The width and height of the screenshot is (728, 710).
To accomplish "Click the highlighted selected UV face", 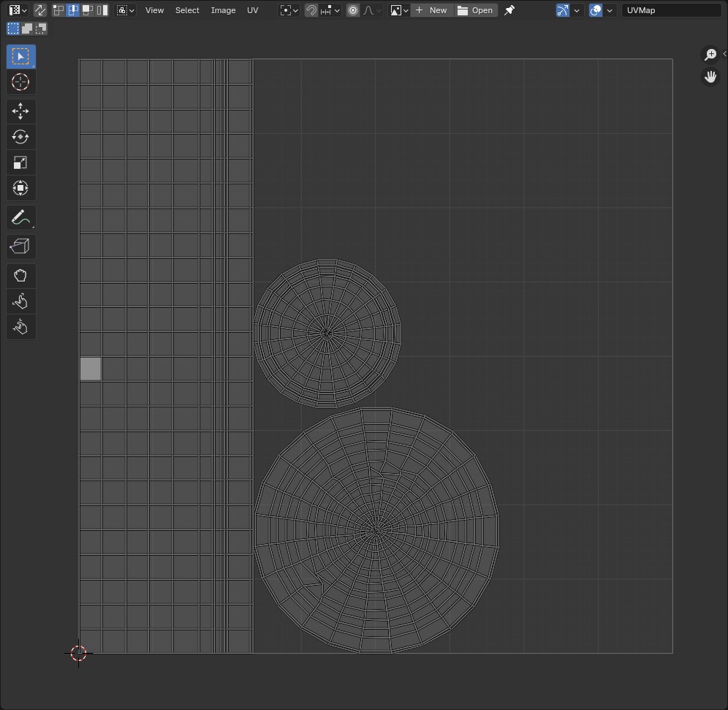I will (91, 369).
